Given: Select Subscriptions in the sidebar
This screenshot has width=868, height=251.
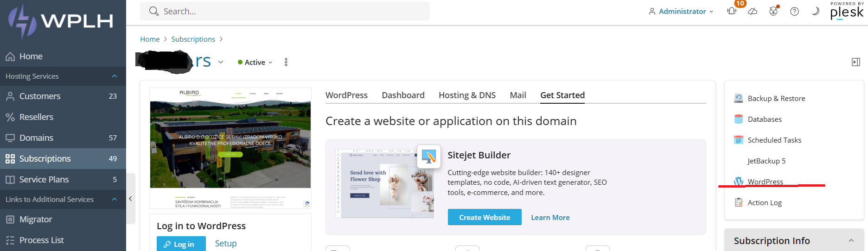Looking at the screenshot, I should pos(63,158).
